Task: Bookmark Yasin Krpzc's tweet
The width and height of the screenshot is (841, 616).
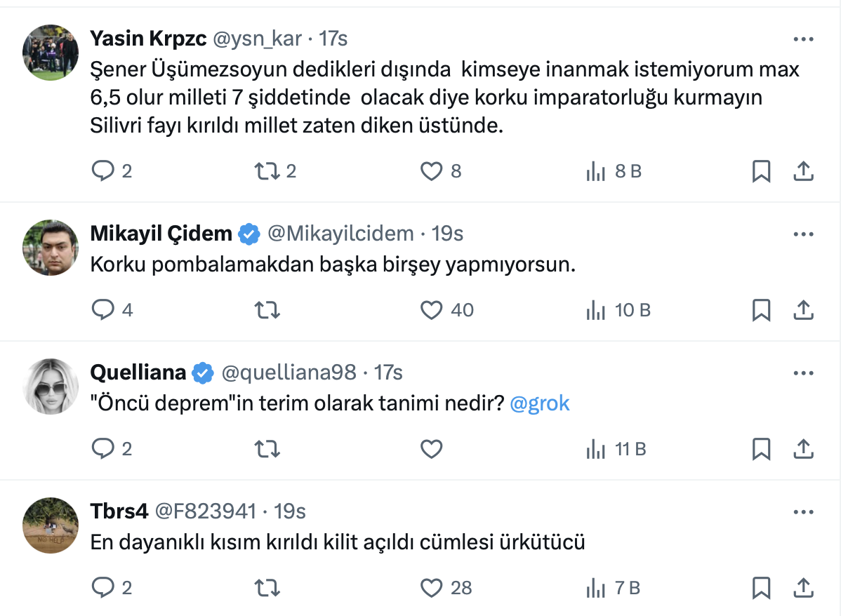Action: click(x=761, y=171)
